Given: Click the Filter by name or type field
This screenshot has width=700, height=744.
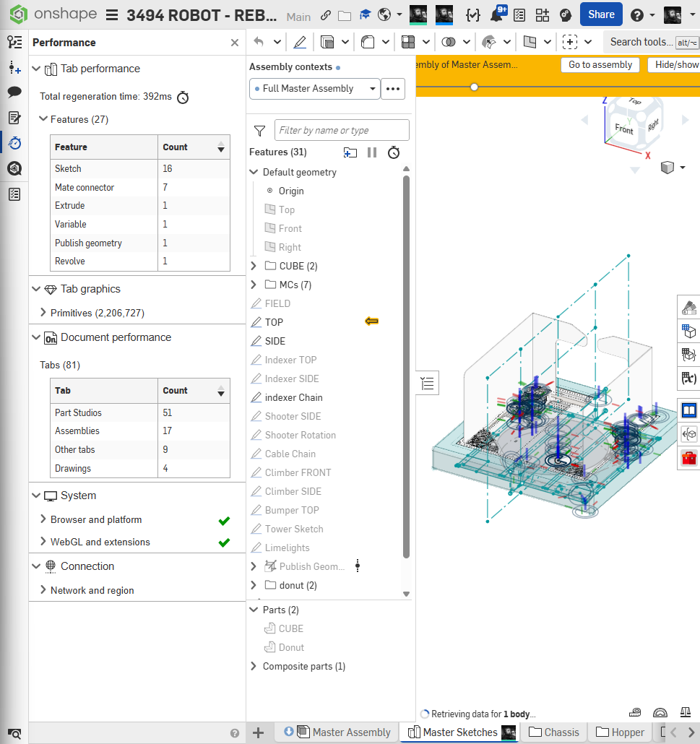Looking at the screenshot, I should (x=342, y=131).
